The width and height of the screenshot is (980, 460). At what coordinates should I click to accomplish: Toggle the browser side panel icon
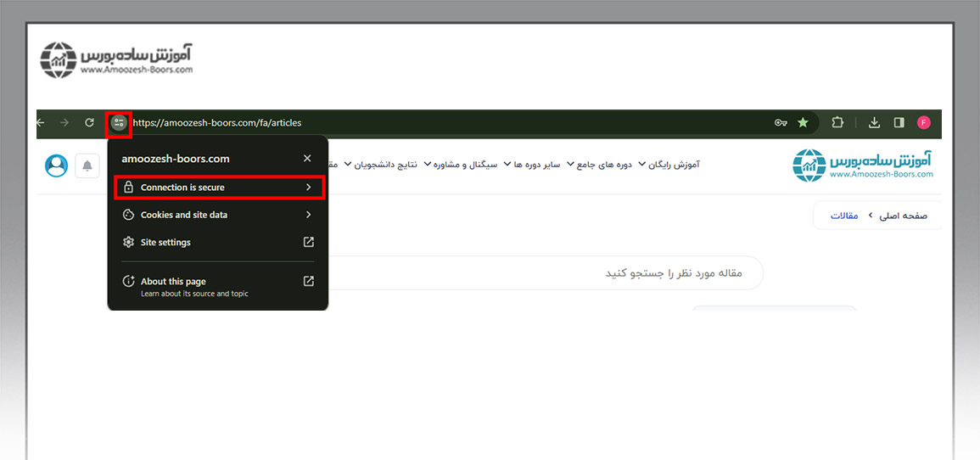pos(899,123)
